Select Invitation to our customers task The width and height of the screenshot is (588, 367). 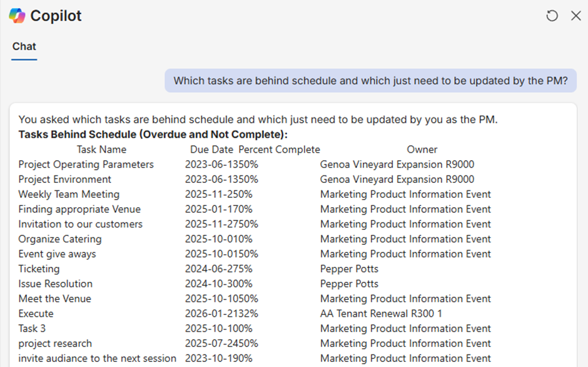point(81,224)
